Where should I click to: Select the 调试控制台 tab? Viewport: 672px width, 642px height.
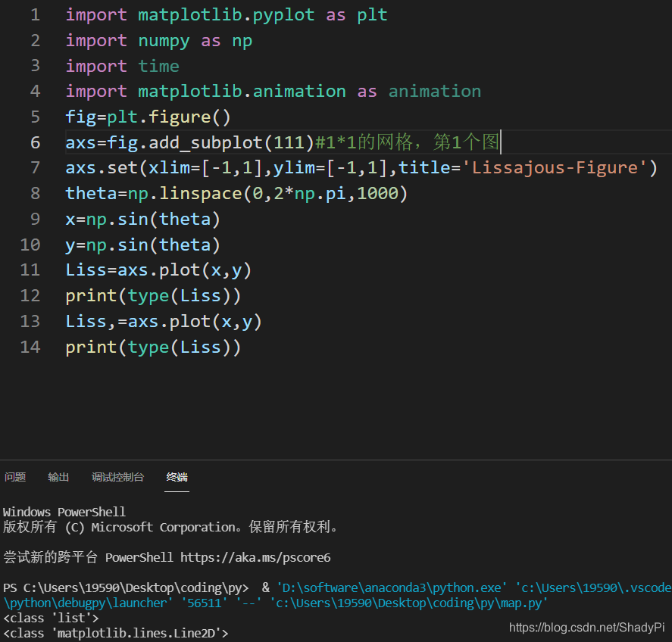(117, 477)
